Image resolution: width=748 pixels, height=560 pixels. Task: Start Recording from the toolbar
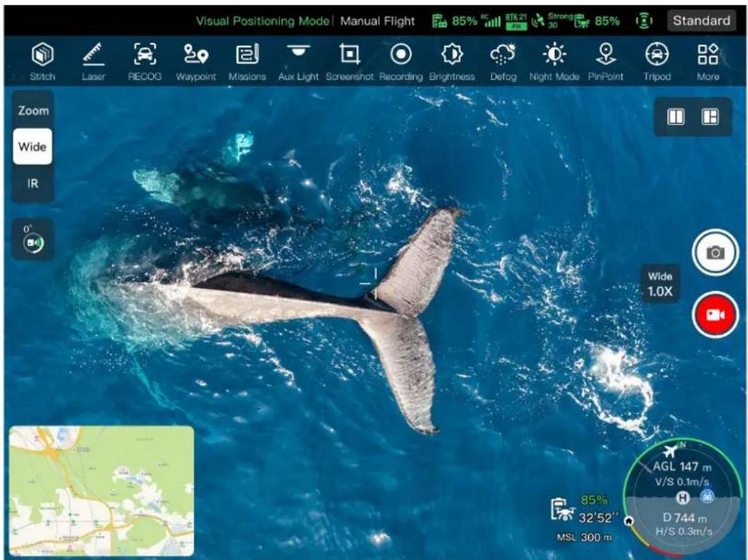click(401, 62)
